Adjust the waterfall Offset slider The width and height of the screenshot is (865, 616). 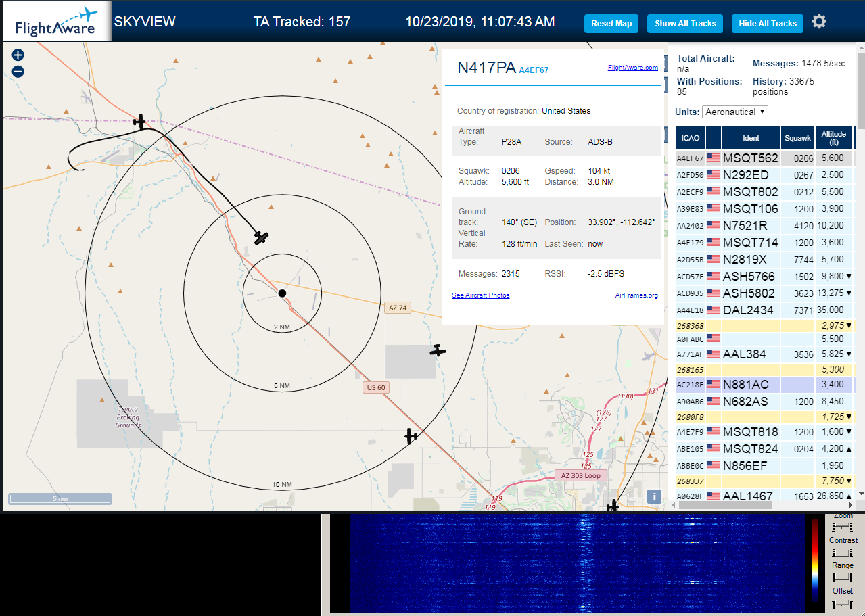coord(843,603)
